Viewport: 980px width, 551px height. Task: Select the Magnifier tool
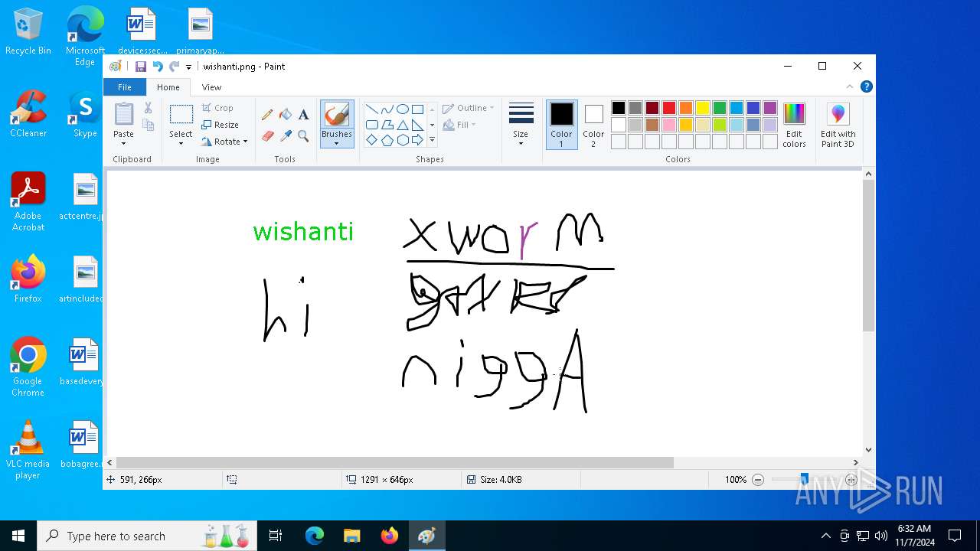(x=304, y=136)
